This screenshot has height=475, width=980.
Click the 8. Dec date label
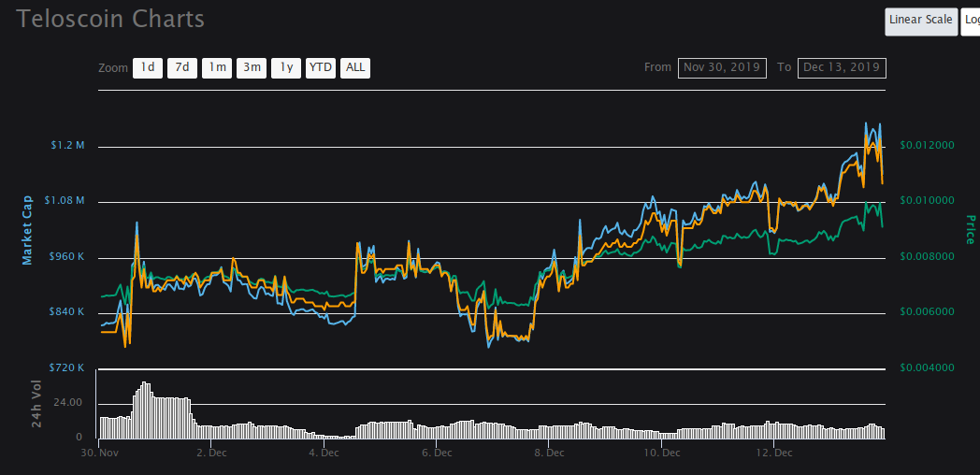tap(549, 452)
